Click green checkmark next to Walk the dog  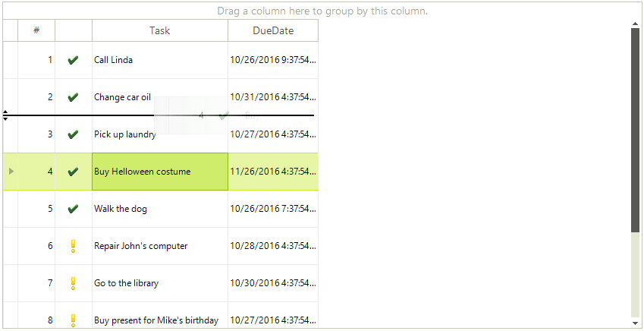(73, 209)
